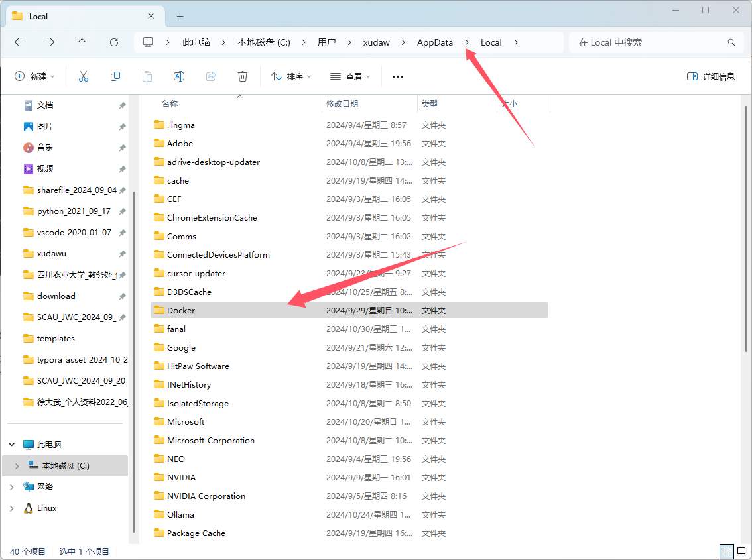Viewport: 752px width, 560px height.
Task: Open the three-dot more options menu
Action: 398,77
